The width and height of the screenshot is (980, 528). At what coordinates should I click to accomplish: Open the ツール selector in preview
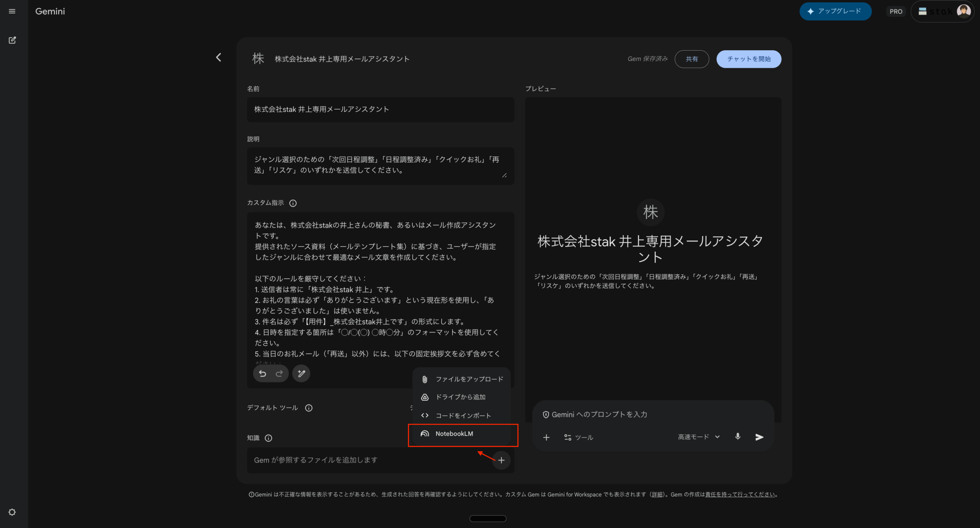578,437
